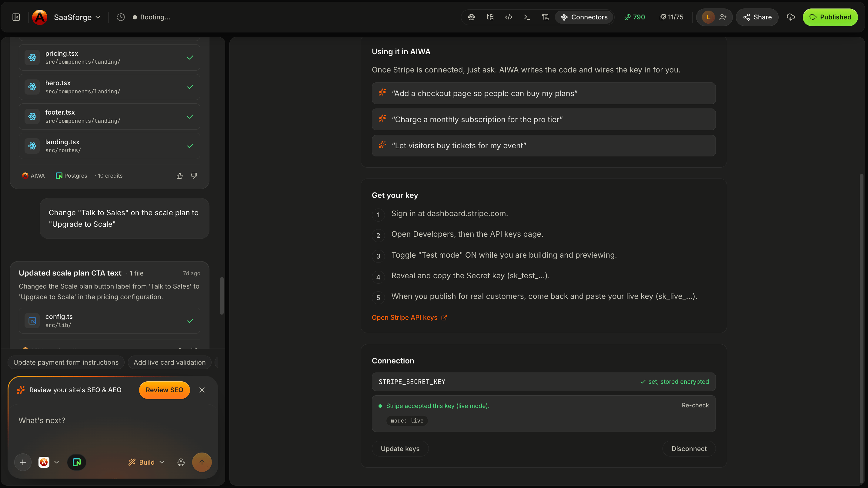This screenshot has width=868, height=488.
Task: Open the version history clock icon
Action: 121,17
